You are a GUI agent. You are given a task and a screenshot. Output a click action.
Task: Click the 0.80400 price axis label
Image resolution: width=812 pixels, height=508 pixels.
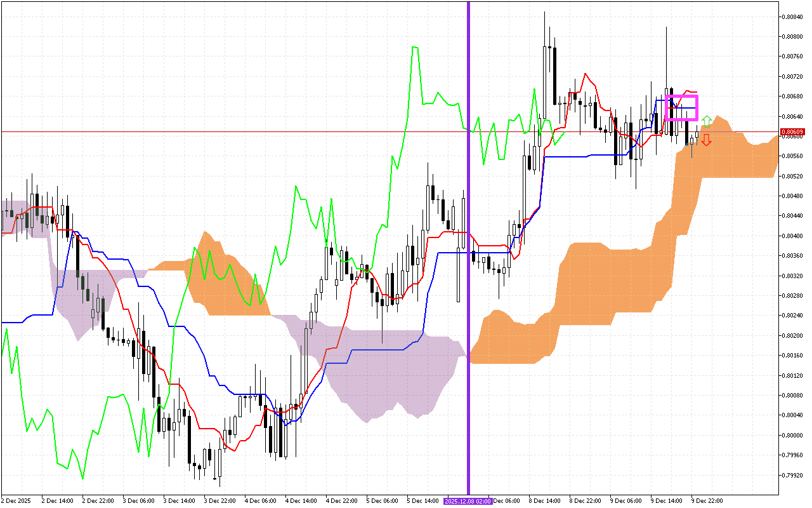coord(792,236)
